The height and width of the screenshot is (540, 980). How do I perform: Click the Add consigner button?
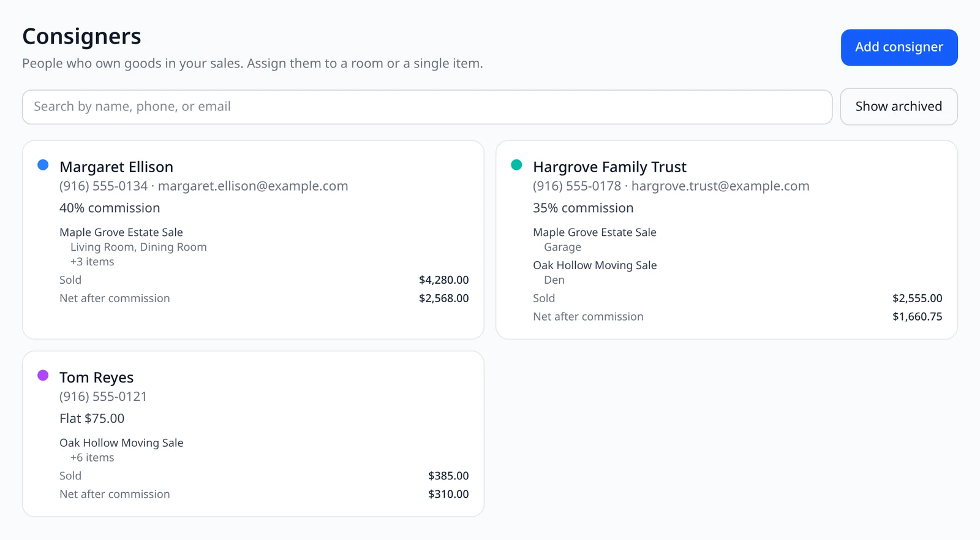click(x=899, y=47)
